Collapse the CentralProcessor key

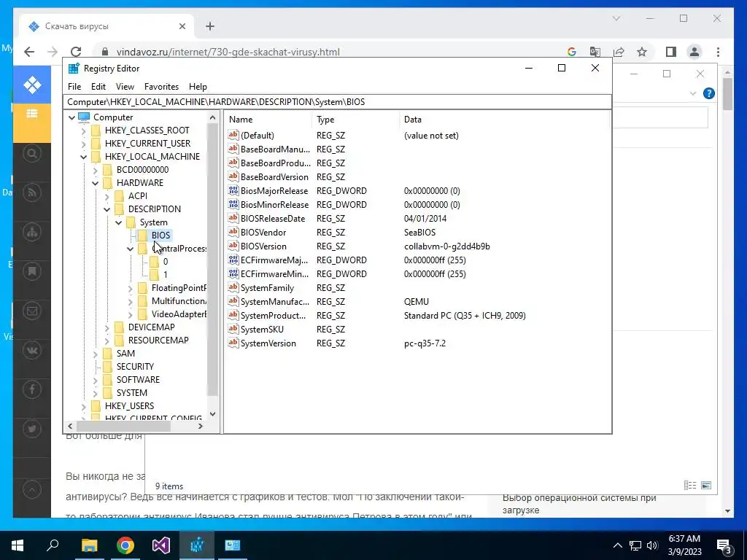click(130, 249)
